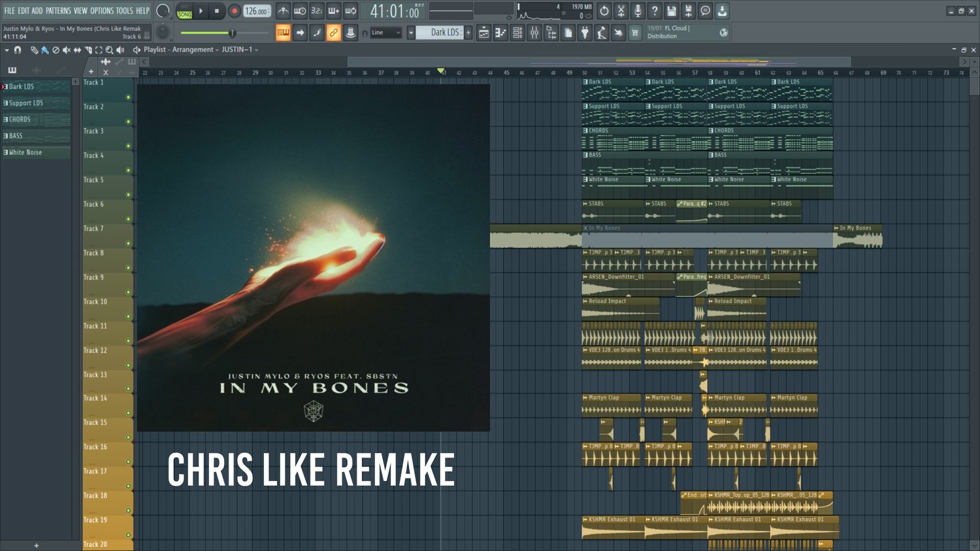
Task: Toggle loop recording icon
Action: point(351,11)
